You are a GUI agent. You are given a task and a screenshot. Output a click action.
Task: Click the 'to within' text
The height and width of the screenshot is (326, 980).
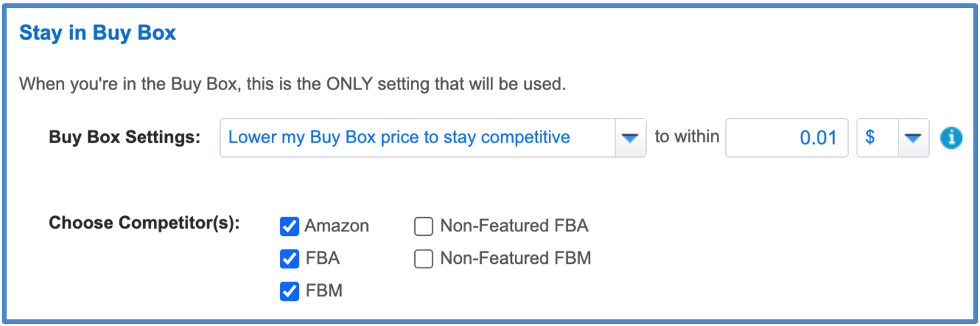tap(687, 136)
